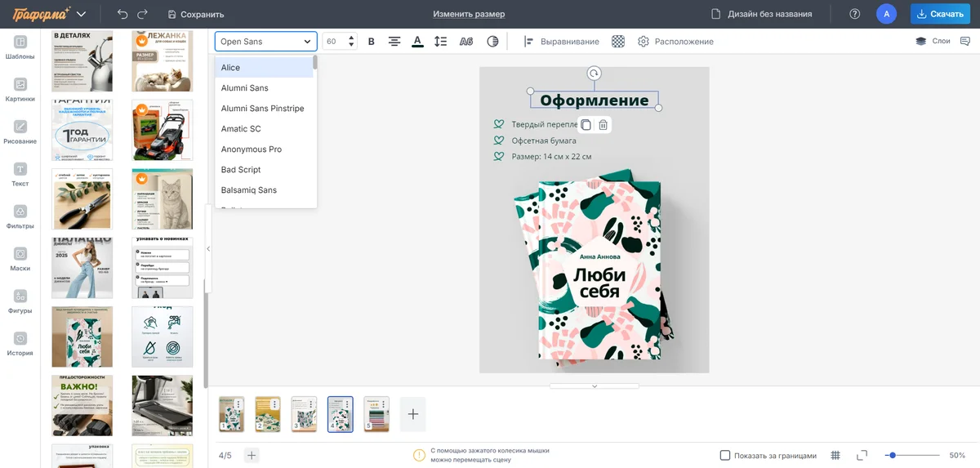Viewport: 980px width, 468px height.
Task: Open page 1 thumbnail
Action: point(232,414)
